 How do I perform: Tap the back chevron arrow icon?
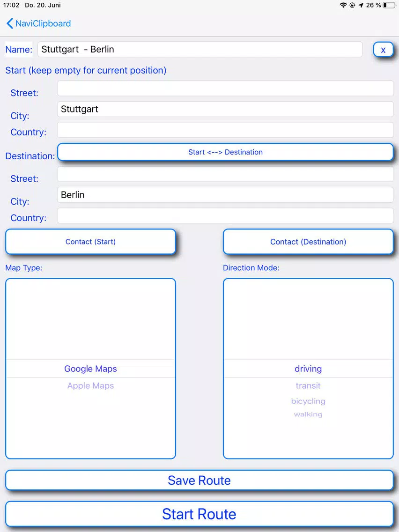coord(10,23)
